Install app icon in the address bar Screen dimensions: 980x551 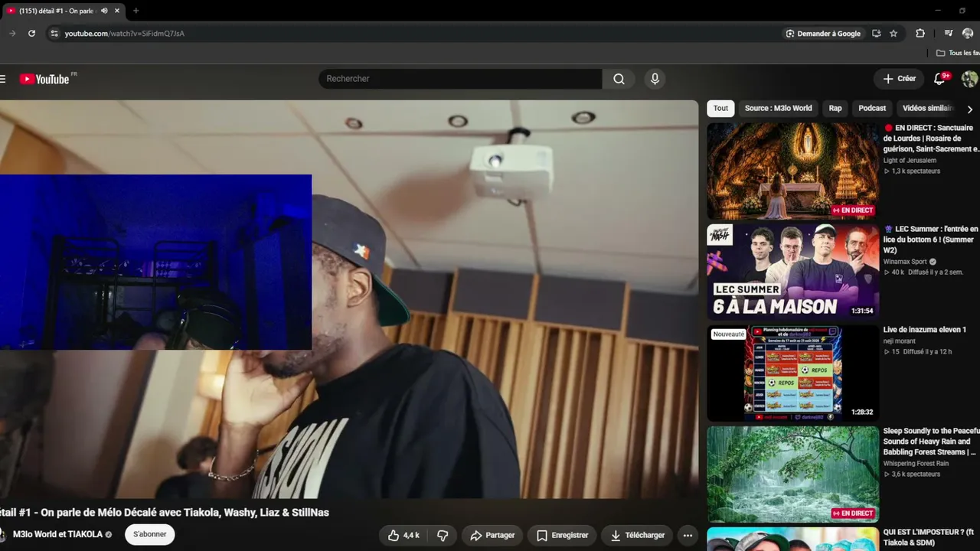pos(877,34)
